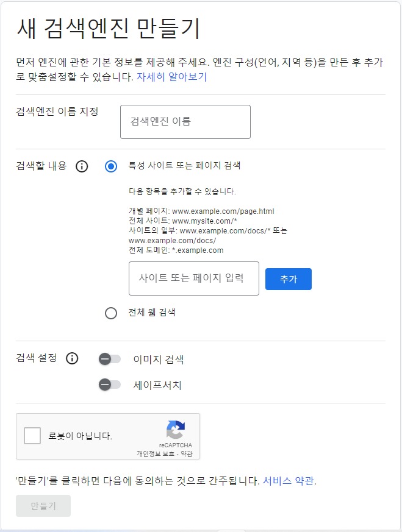
Task: Open the 서비스 약관 link
Action: tap(289, 481)
